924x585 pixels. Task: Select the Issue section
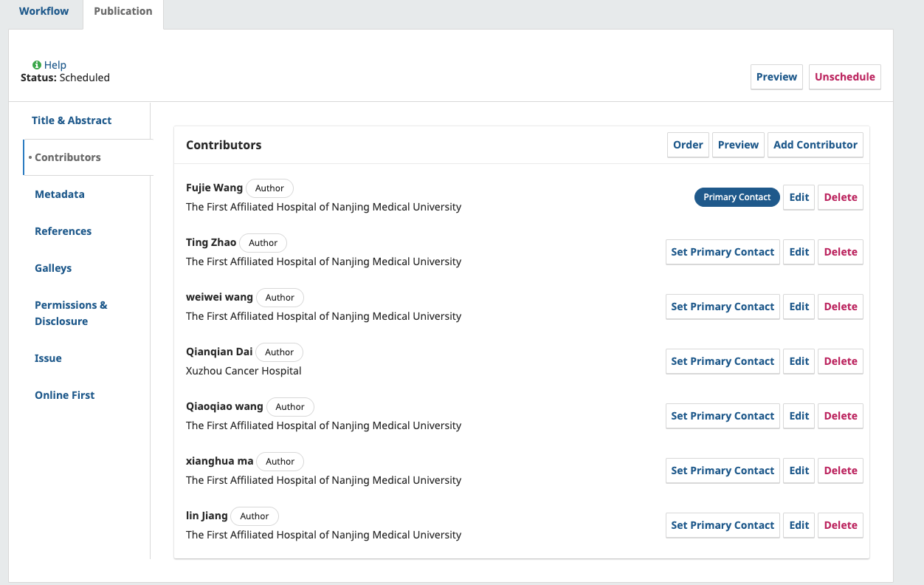pos(48,358)
